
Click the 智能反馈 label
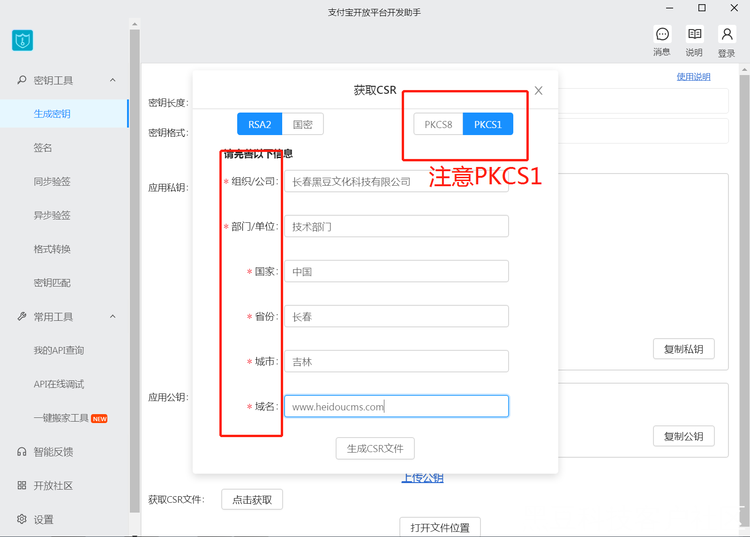click(x=53, y=452)
